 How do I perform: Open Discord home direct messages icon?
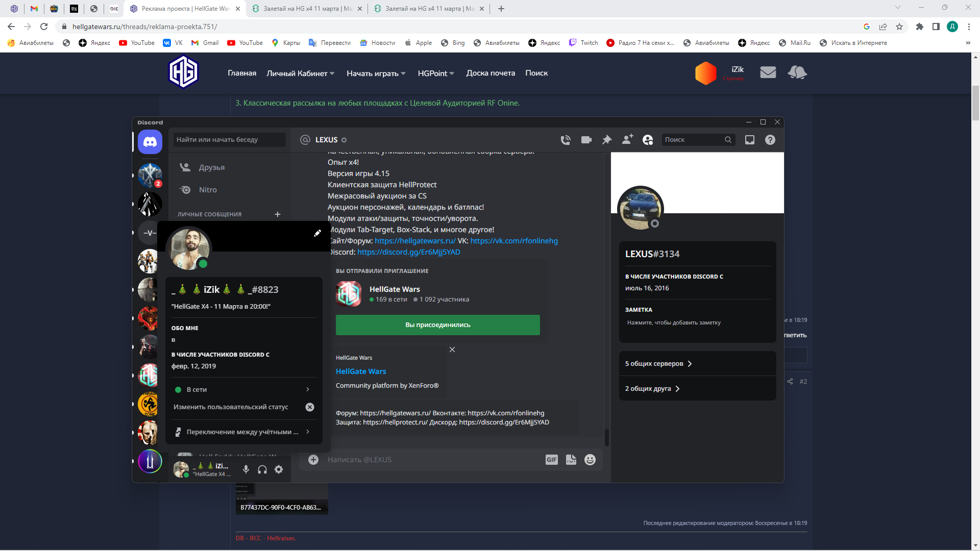[150, 142]
